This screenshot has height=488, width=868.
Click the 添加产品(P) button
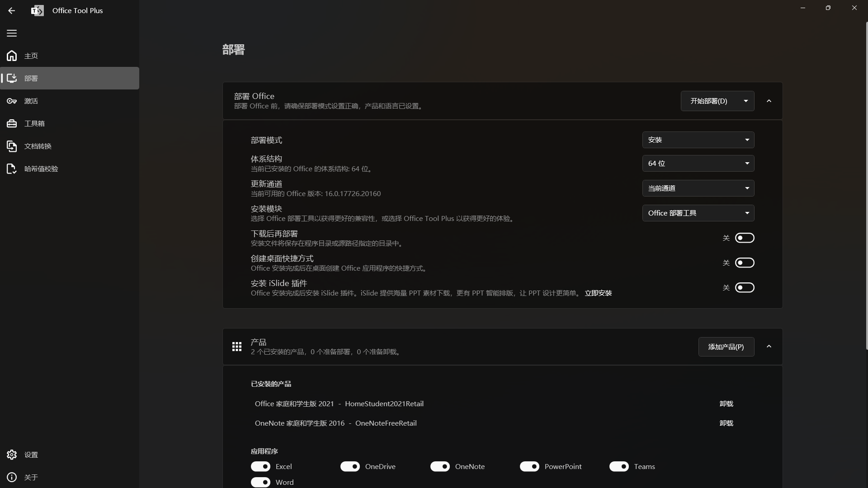click(726, 347)
